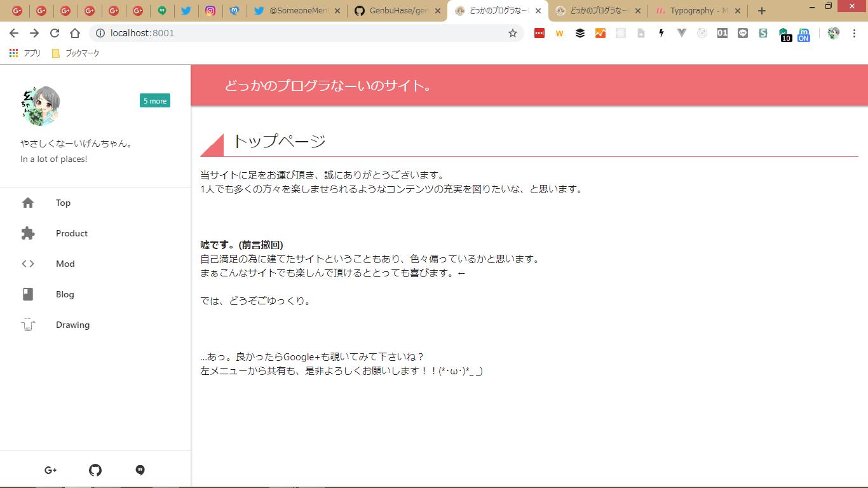Open the Vue devtools extension icon
Viewport: 868px width, 488px height.
(682, 33)
